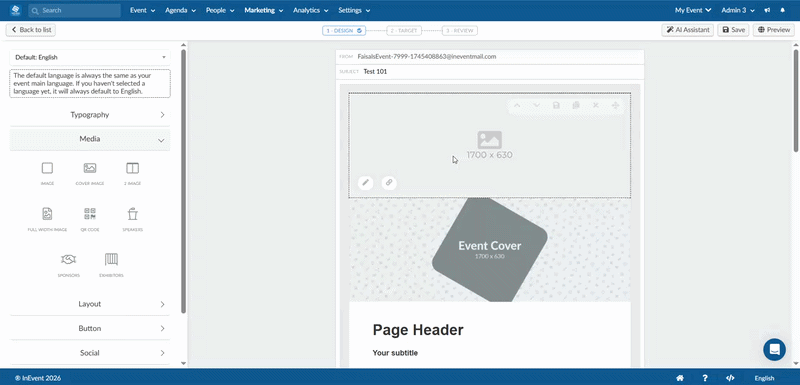The height and width of the screenshot is (385, 800).
Task: Expand the Typography section
Action: [90, 115]
